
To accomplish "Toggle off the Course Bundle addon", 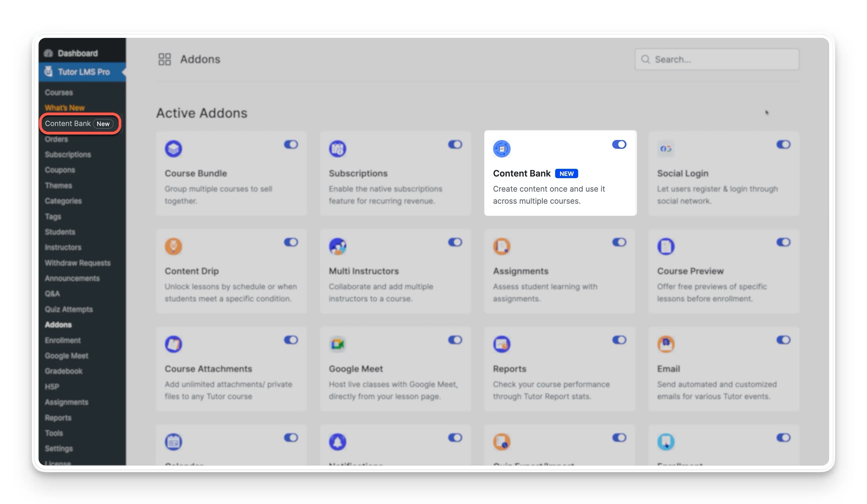I will [291, 144].
